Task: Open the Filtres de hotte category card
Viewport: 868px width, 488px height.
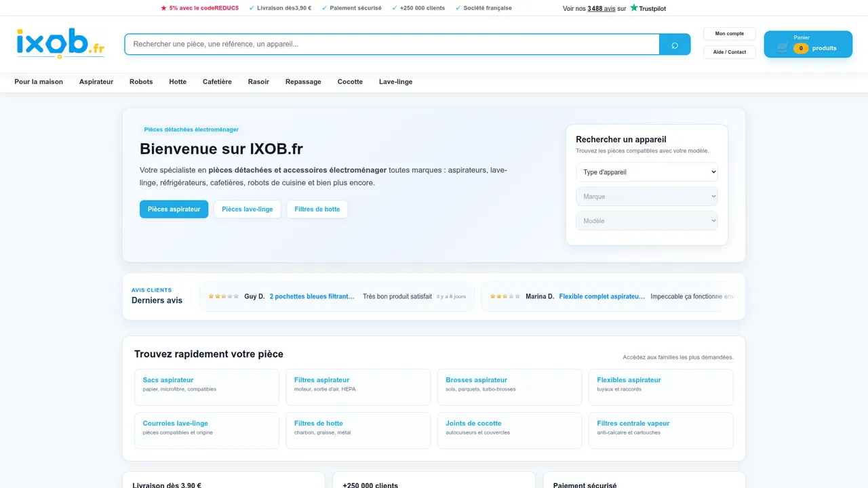Action: point(358,430)
